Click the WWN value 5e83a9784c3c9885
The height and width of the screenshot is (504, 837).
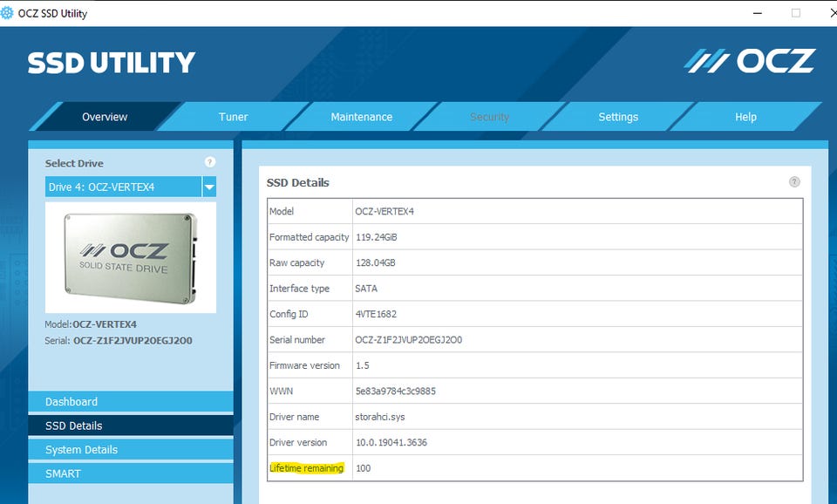(x=396, y=392)
